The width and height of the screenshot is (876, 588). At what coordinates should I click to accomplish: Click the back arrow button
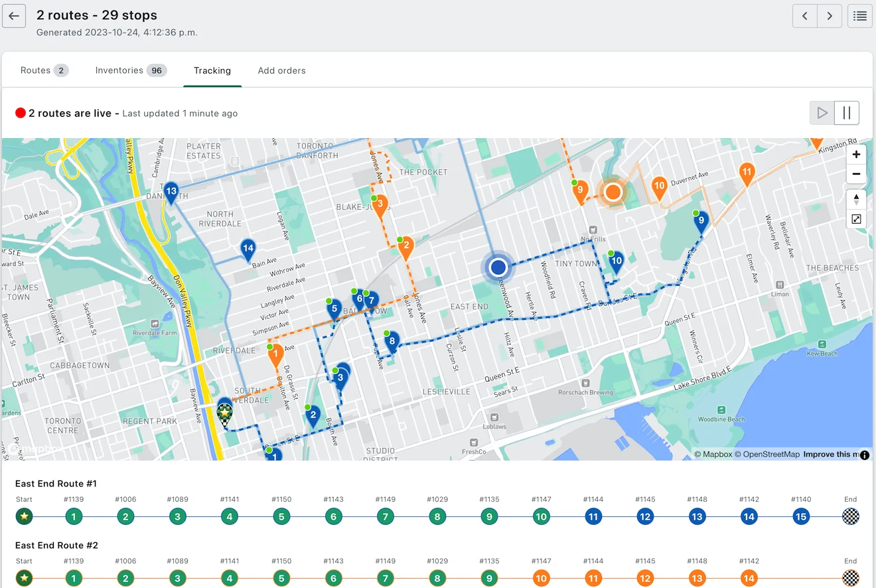14,16
